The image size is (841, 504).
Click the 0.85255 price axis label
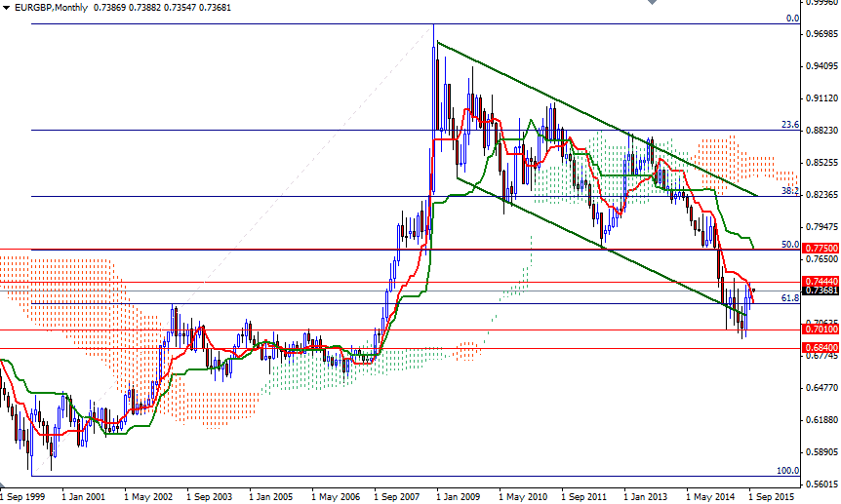[822, 163]
